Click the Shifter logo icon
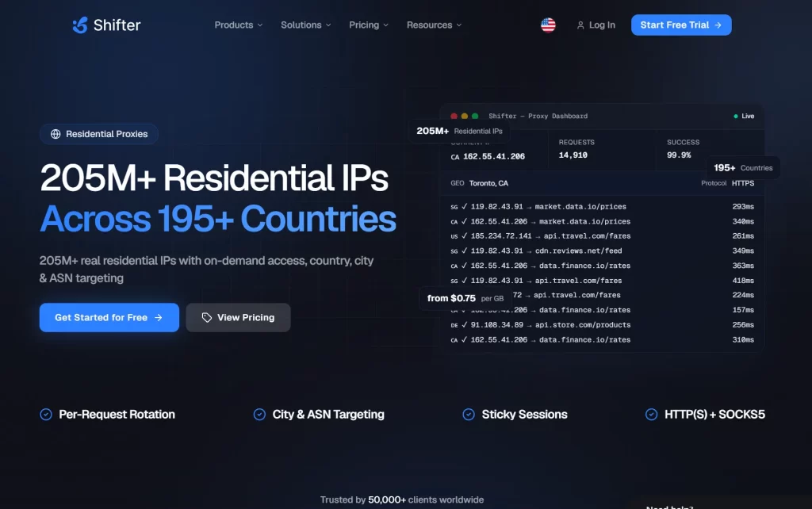Viewport: 812px width, 509px height. click(80, 25)
